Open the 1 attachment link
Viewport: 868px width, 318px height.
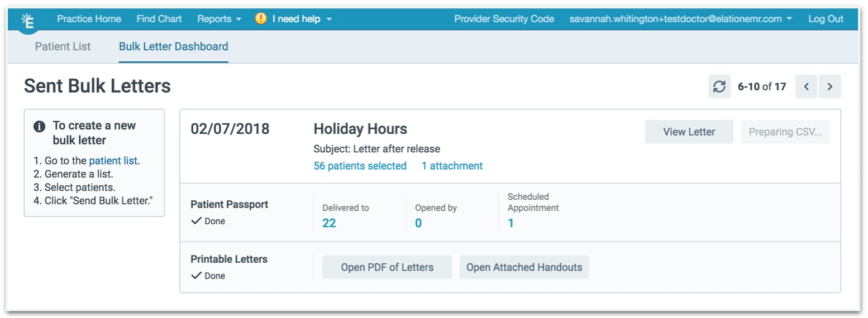pyautogui.click(x=452, y=166)
